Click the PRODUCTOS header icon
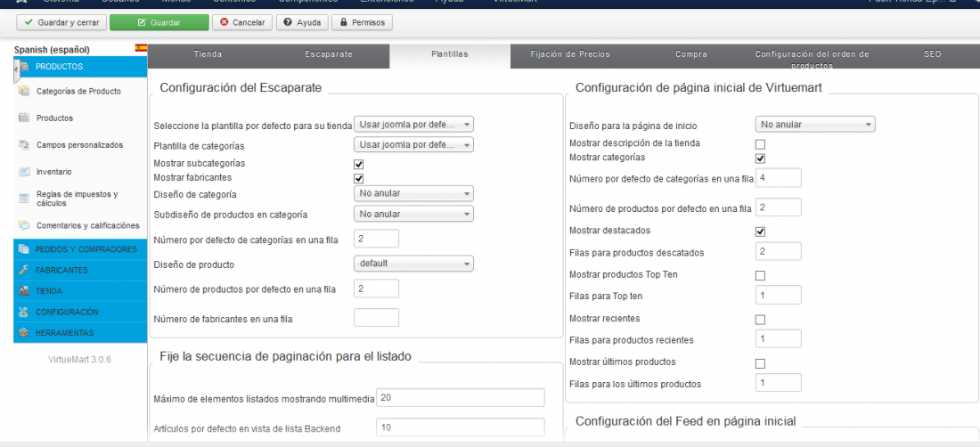 point(24,67)
